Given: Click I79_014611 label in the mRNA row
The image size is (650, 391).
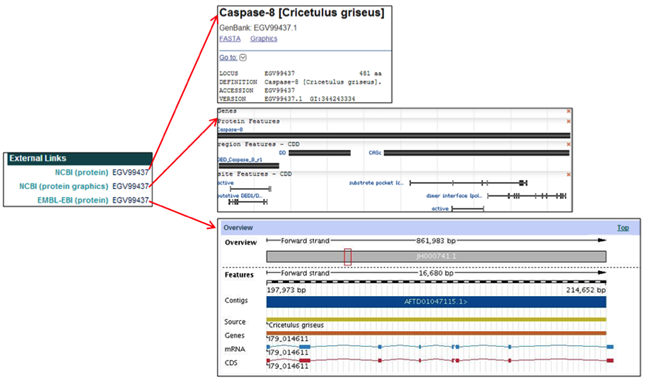Looking at the screenshot, I should coord(288,353).
